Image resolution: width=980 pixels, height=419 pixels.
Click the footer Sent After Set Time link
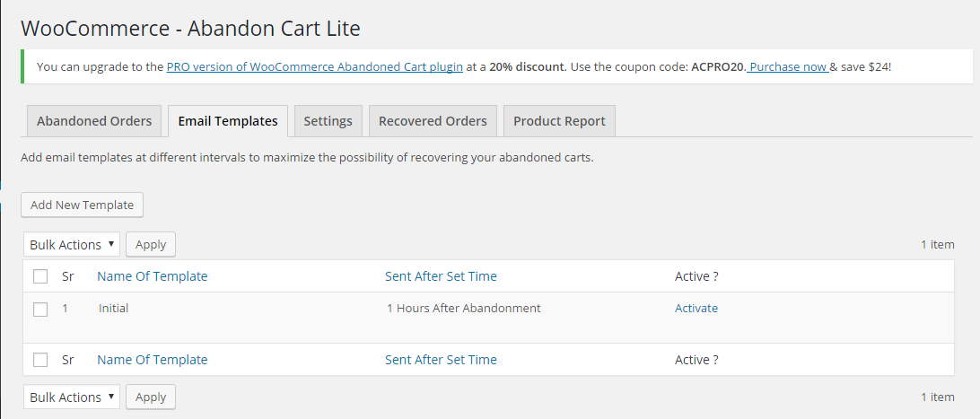(x=441, y=360)
